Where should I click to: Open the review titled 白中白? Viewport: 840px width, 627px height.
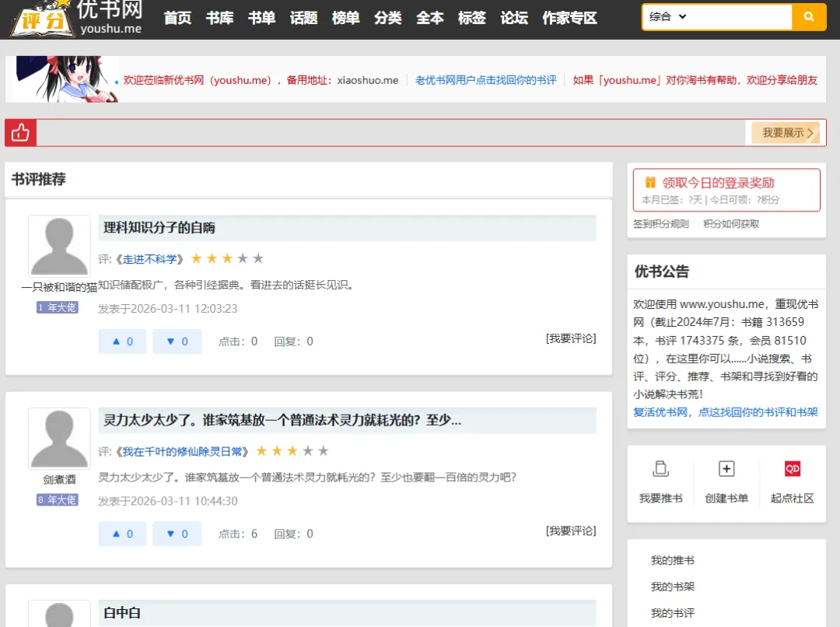(122, 612)
